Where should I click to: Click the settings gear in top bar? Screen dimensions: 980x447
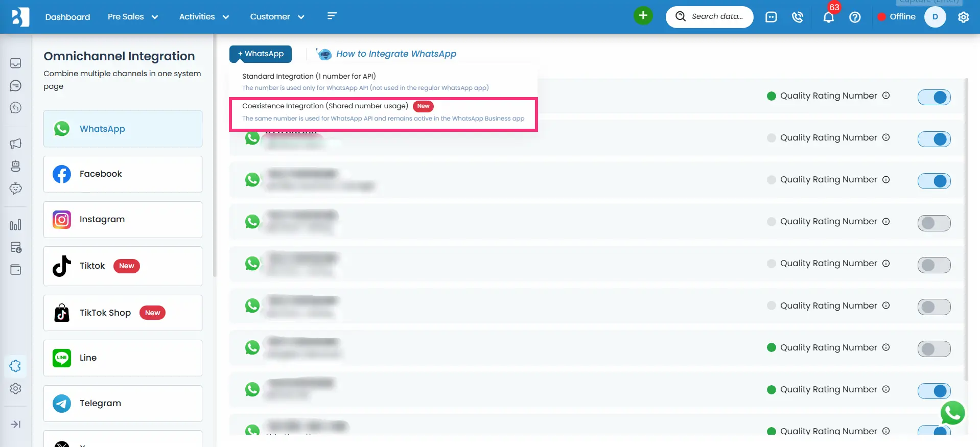pos(963,17)
